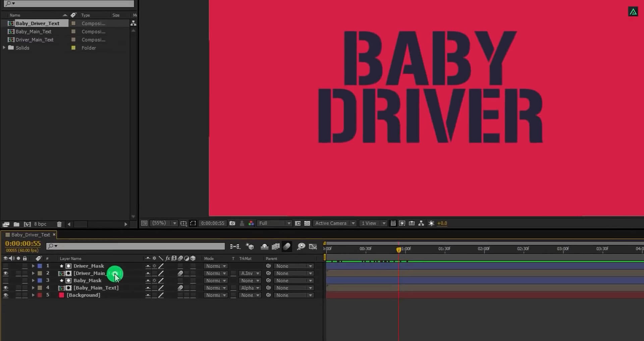Click the 8 bpc color depth button
The height and width of the screenshot is (341, 644).
tap(40, 224)
